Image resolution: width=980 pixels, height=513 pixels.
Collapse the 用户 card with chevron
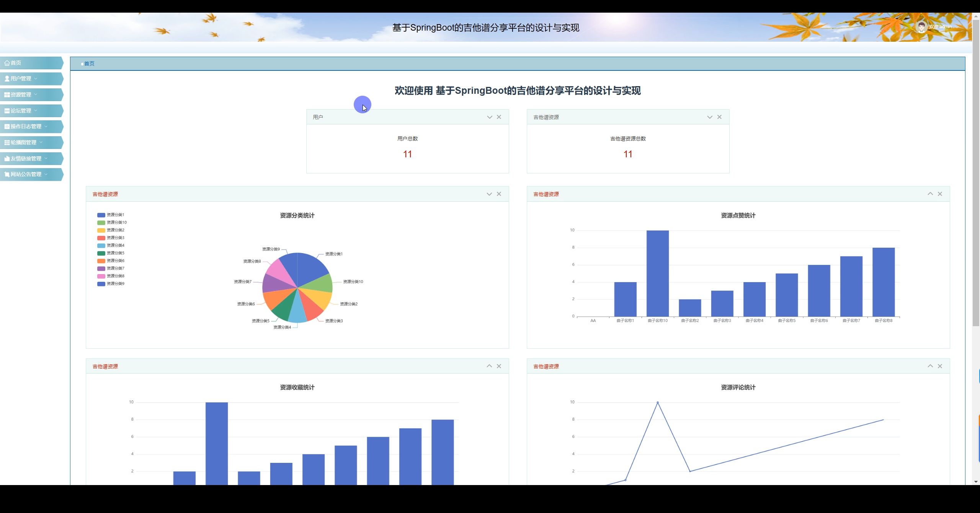pyautogui.click(x=489, y=117)
